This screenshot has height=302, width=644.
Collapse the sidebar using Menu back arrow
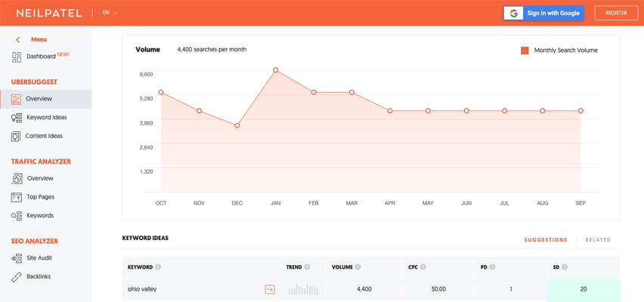18,39
